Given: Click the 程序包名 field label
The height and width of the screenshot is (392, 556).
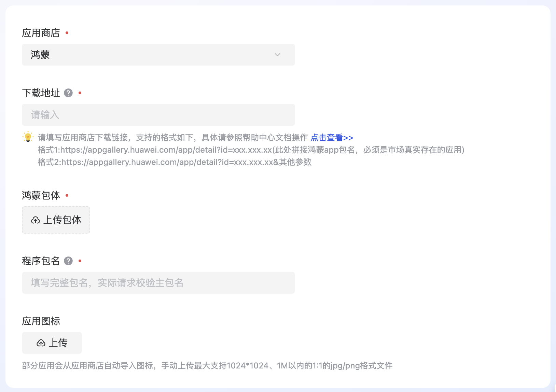Looking at the screenshot, I should (x=41, y=261).
